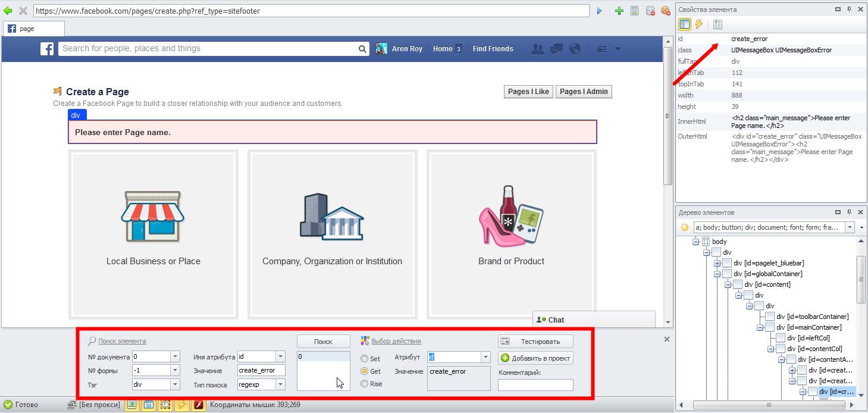This screenshot has width=868, height=413.
Task: Tick checkbox for div id=toolbarContainer
Action: pos(770,317)
